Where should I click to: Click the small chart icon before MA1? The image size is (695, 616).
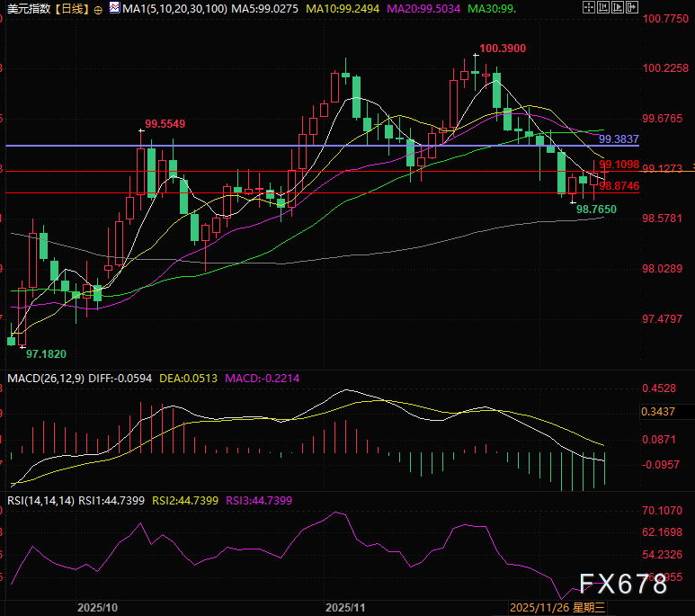tap(113, 9)
